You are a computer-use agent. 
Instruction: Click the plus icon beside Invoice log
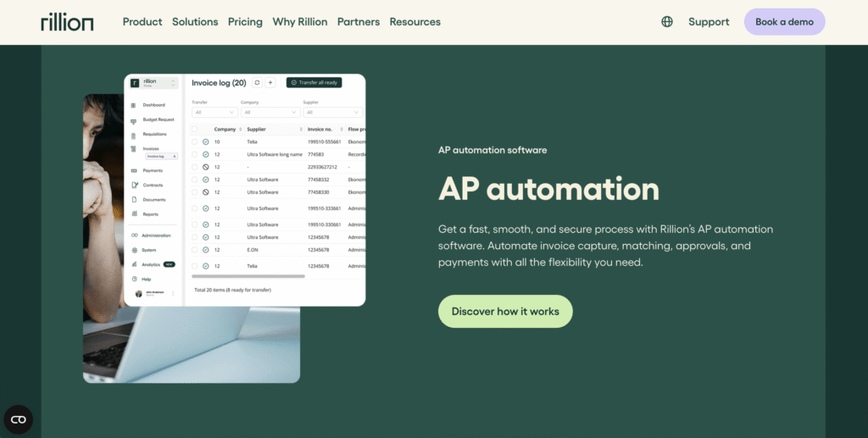[270, 83]
